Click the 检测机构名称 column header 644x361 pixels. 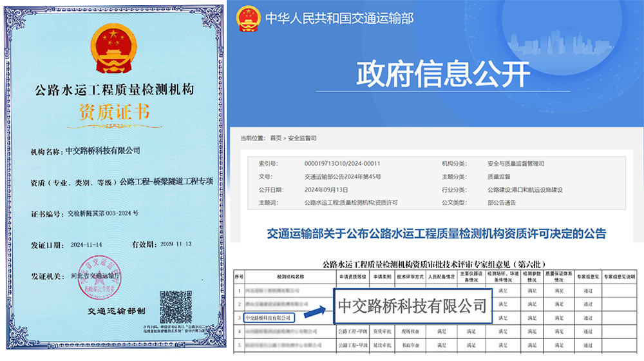click(290, 277)
